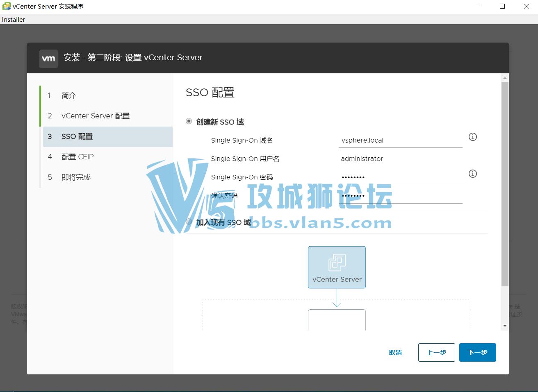The image size is (538, 392).
Task: Click the VMware vm logo in the header
Action: click(x=48, y=59)
